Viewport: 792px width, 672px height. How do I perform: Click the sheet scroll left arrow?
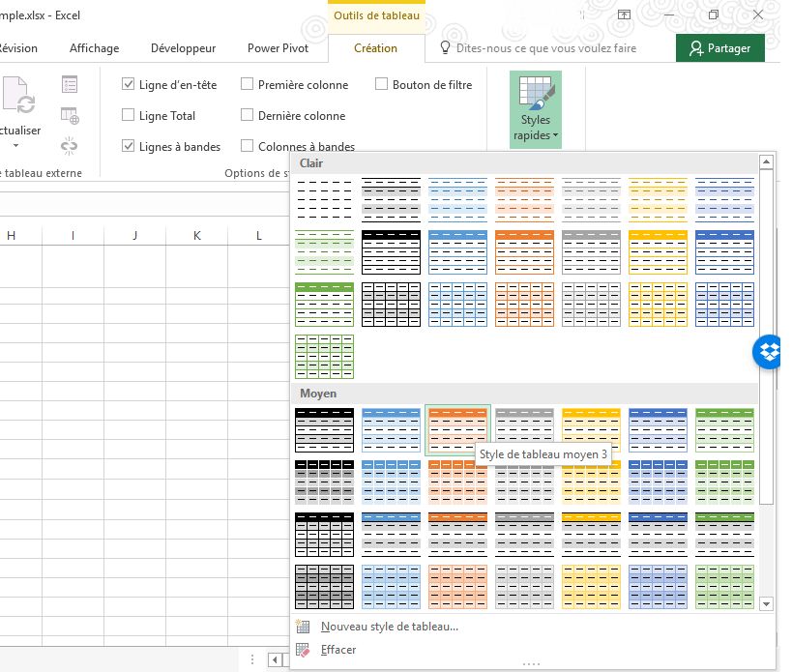pos(276,659)
